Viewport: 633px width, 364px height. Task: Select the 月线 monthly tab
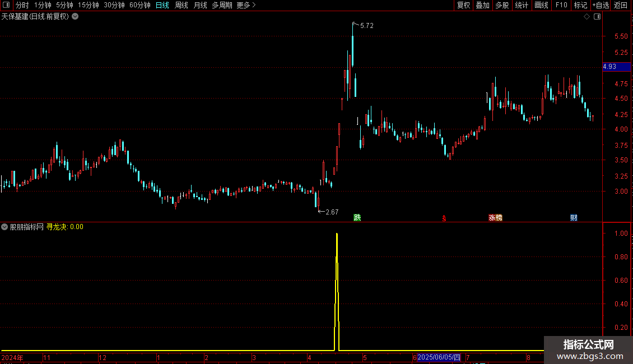(x=200, y=5)
